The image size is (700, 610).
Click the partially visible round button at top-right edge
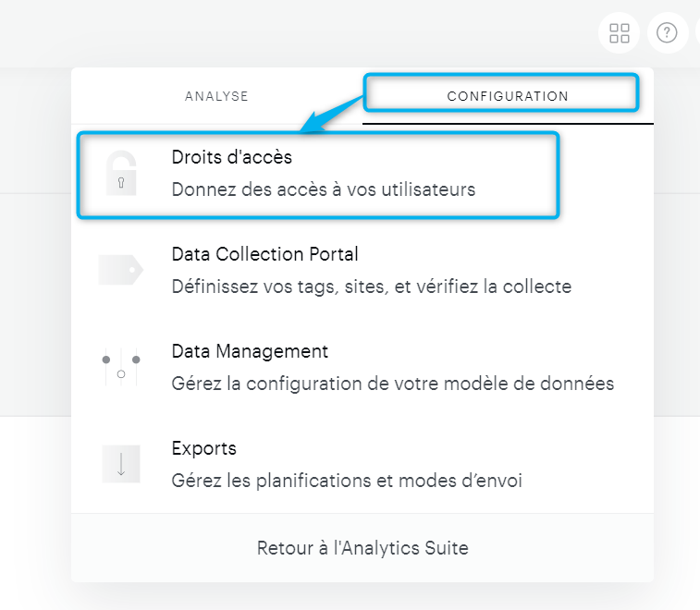695,33
